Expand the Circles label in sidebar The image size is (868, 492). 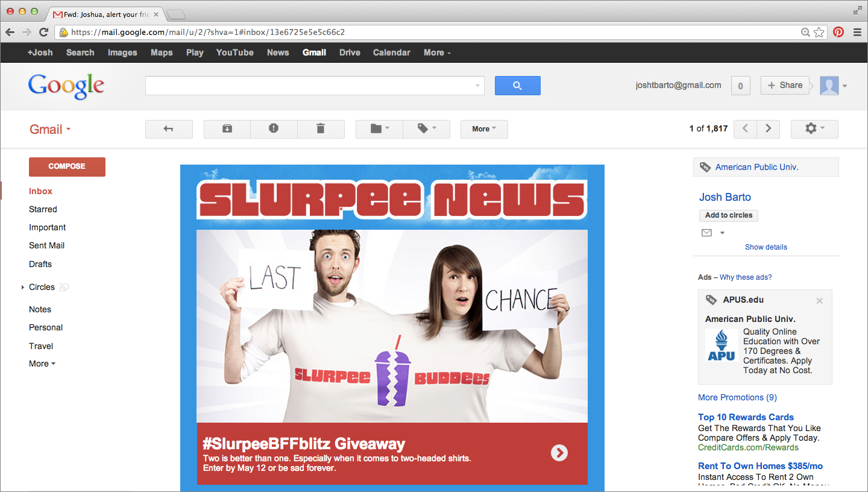pyautogui.click(x=23, y=288)
